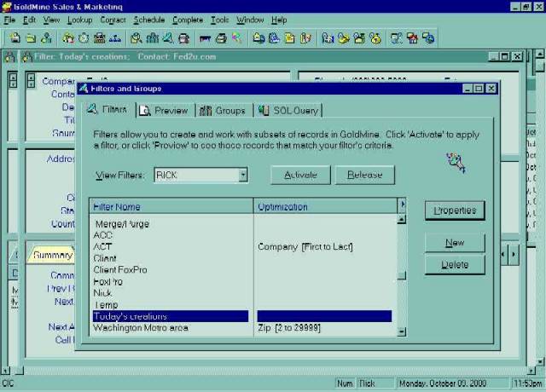
Task: Click the 11:53pm time in status bar
Action: click(528, 383)
